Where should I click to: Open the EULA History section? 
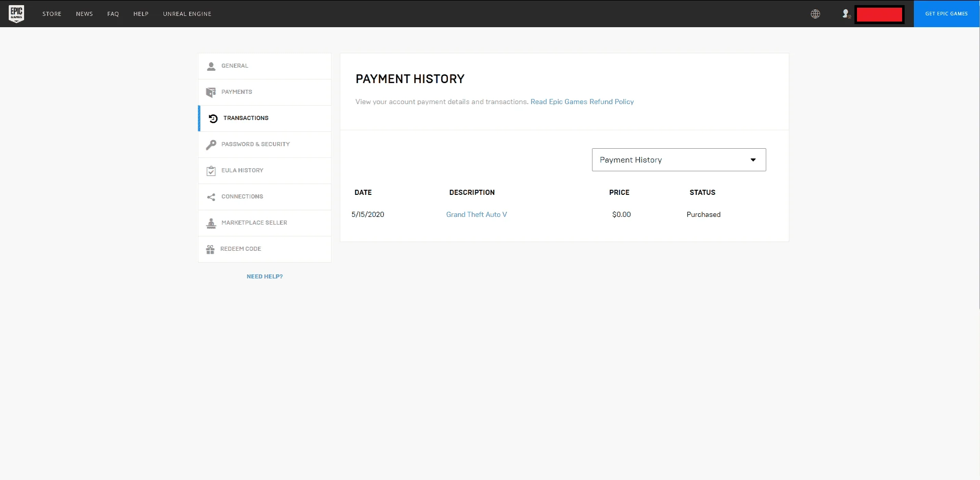(x=264, y=171)
